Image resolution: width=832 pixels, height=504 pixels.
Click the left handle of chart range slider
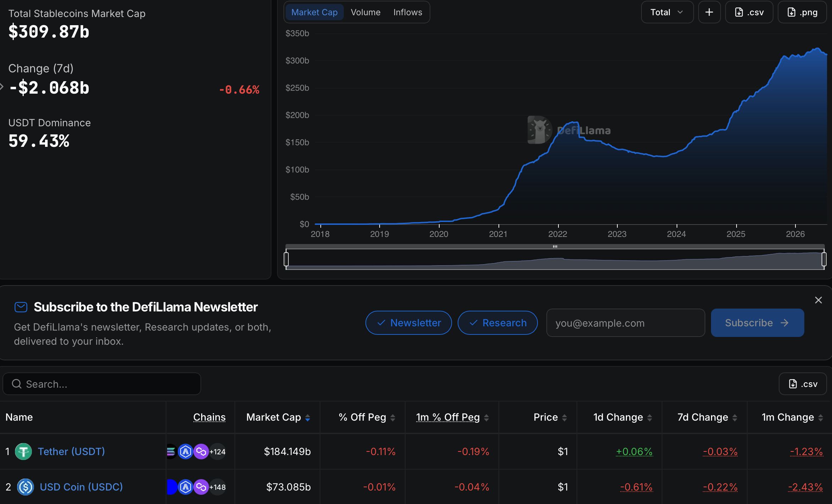(286, 259)
